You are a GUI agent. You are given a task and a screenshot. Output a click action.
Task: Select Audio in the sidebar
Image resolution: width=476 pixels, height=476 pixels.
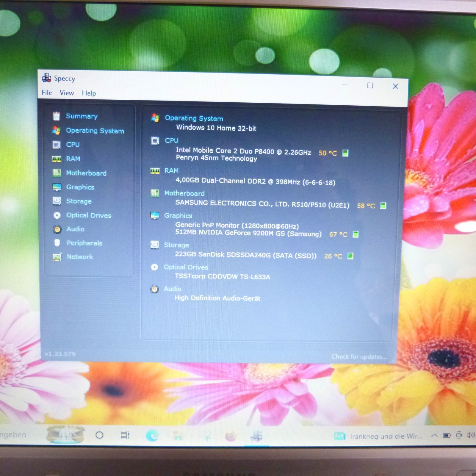click(x=76, y=229)
